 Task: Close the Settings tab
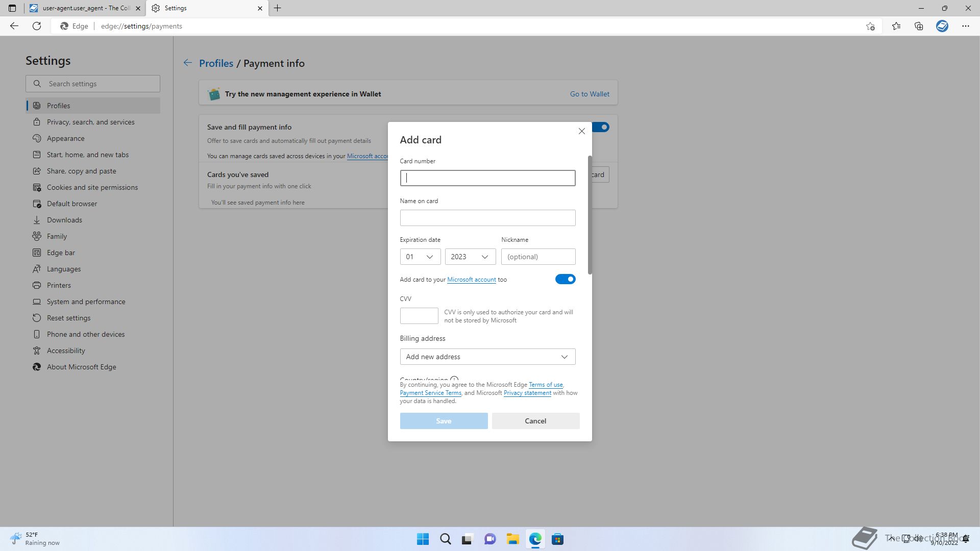click(x=260, y=8)
